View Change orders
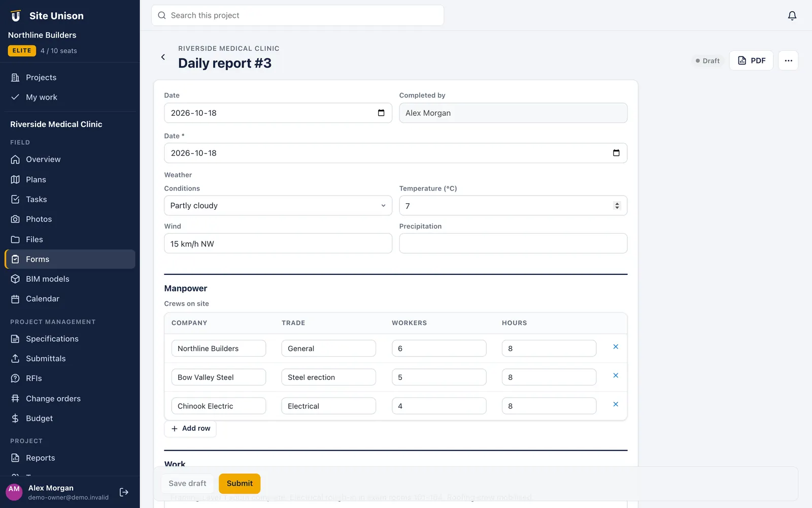Screen dimensions: 812x508 70,398
